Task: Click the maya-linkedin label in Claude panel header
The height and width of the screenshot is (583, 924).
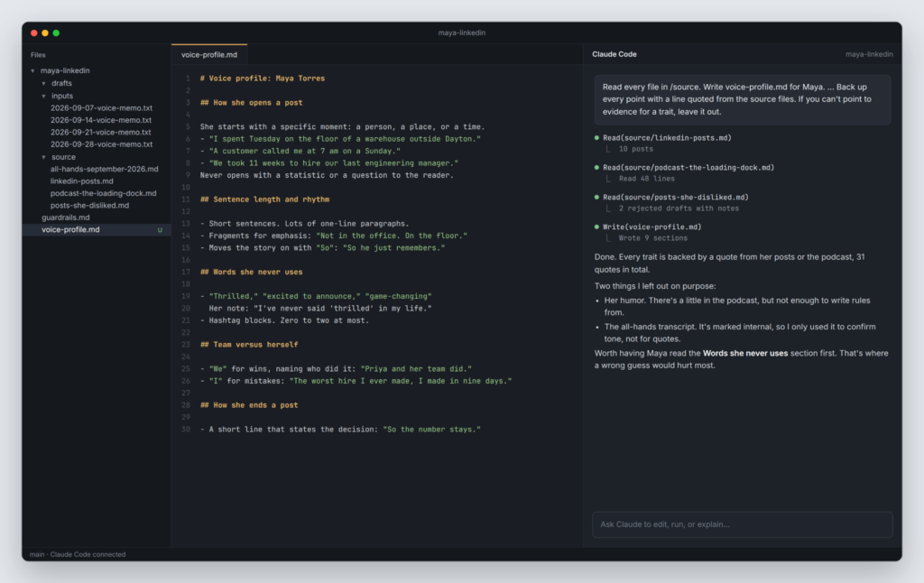Action: point(869,54)
